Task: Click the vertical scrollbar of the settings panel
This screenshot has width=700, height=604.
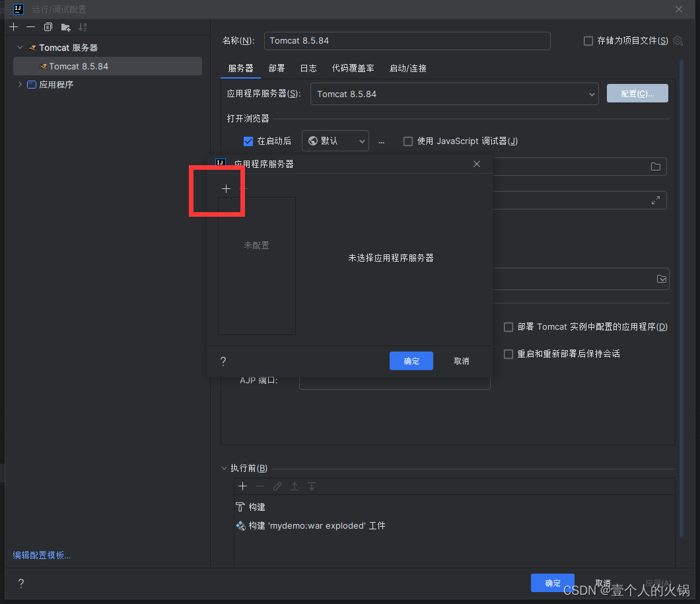Action: tap(682, 299)
